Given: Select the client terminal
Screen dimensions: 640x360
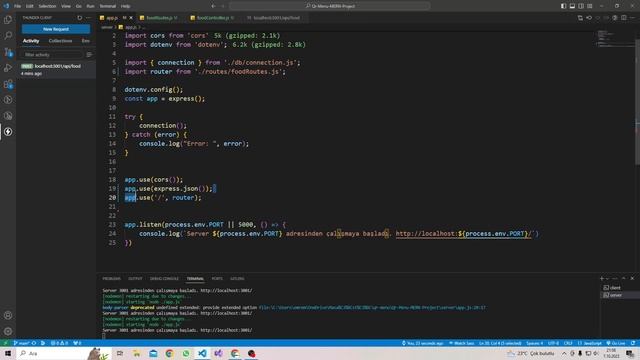Looking at the screenshot, I should pyautogui.click(x=619, y=288).
